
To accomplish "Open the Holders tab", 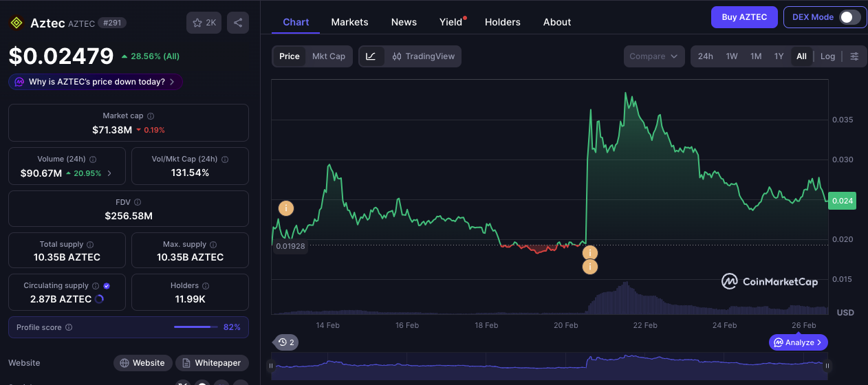I will [502, 22].
